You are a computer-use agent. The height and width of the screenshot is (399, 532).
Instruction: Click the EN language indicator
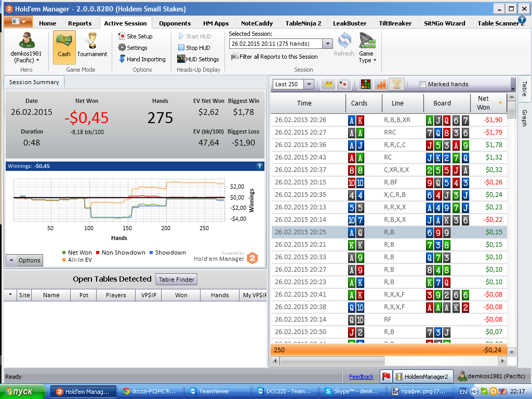[x=463, y=392]
